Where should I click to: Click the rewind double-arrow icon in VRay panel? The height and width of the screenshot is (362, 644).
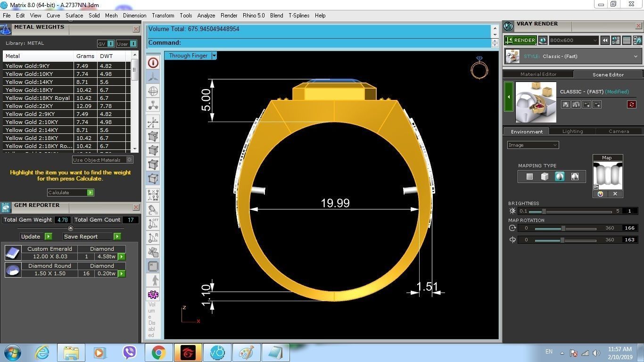[x=605, y=41]
